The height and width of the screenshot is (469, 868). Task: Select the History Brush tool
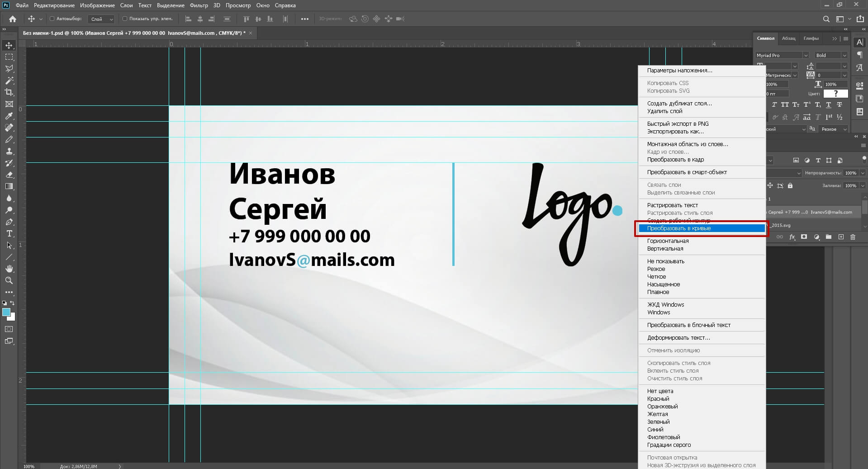[x=9, y=163]
